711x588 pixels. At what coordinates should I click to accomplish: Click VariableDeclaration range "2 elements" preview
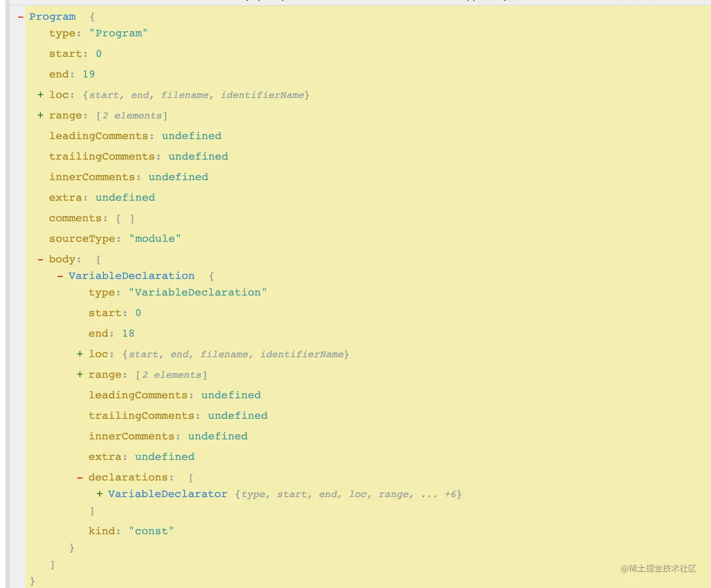point(172,375)
